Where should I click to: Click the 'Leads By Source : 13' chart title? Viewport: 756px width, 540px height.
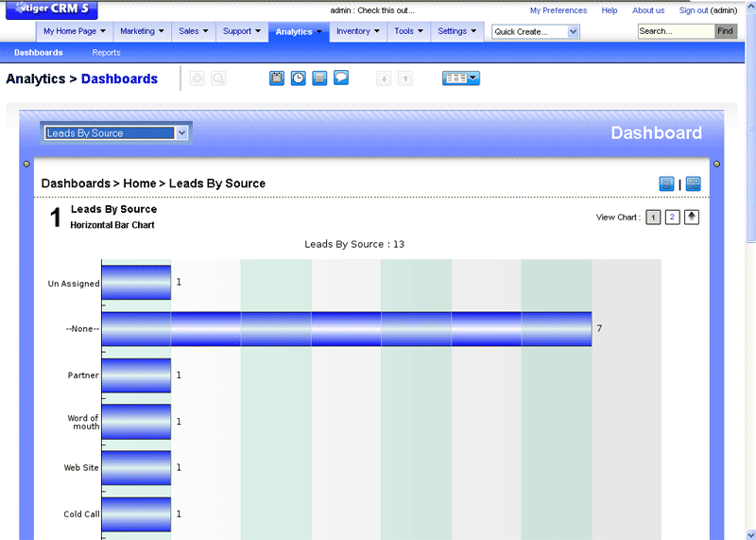pos(354,244)
